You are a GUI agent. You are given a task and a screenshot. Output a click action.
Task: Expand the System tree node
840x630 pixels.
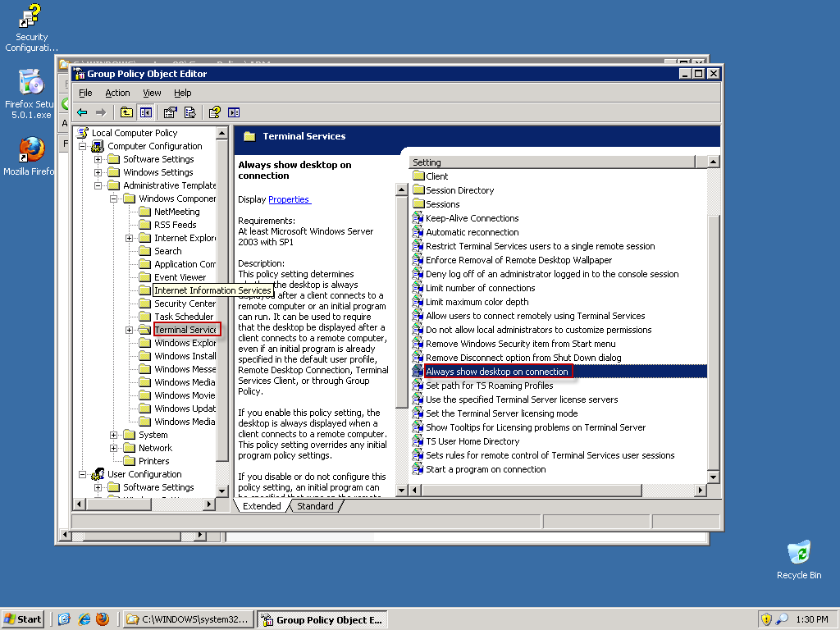(113, 435)
